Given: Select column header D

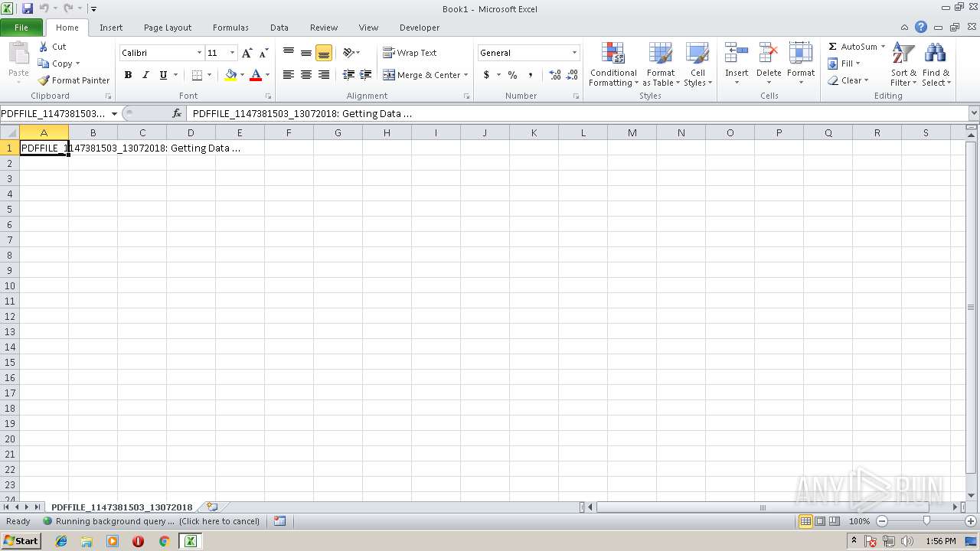Looking at the screenshot, I should click(191, 132).
